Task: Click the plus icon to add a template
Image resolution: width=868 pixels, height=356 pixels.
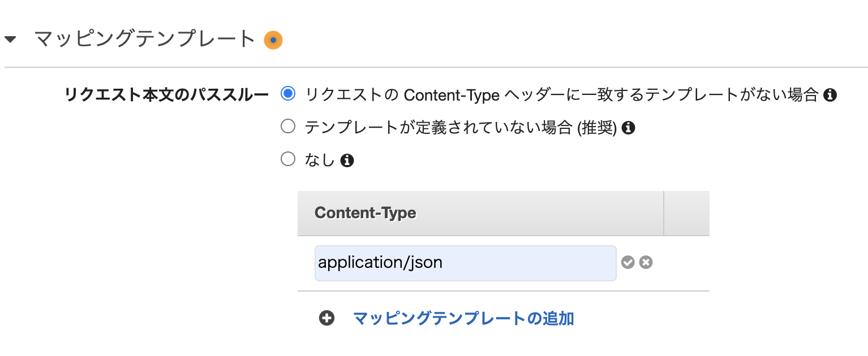Action: click(x=326, y=318)
